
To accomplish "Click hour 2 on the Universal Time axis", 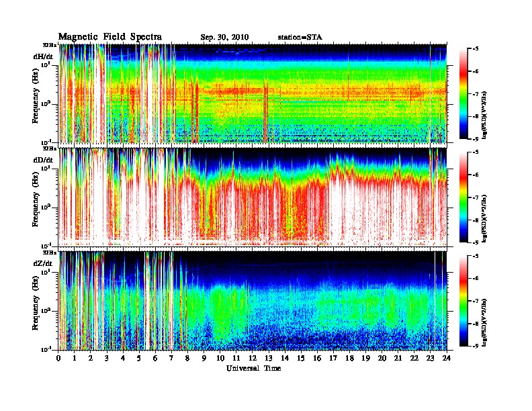I will pos(91,359).
